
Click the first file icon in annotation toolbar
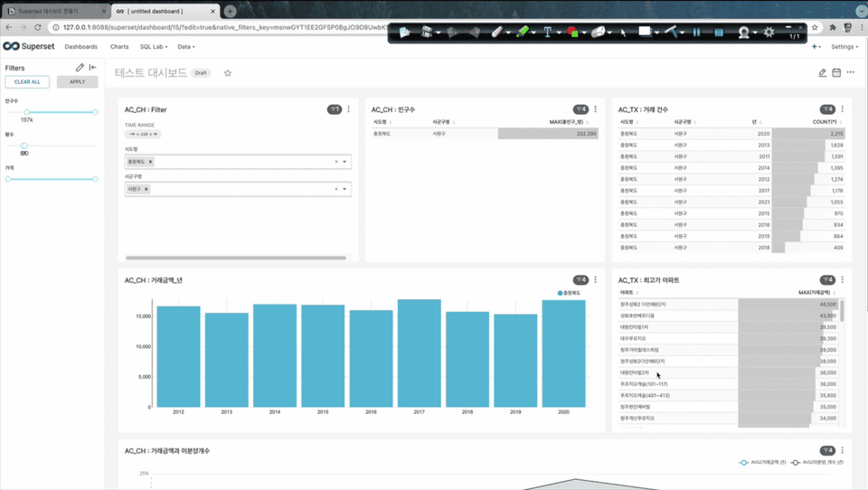(x=405, y=33)
